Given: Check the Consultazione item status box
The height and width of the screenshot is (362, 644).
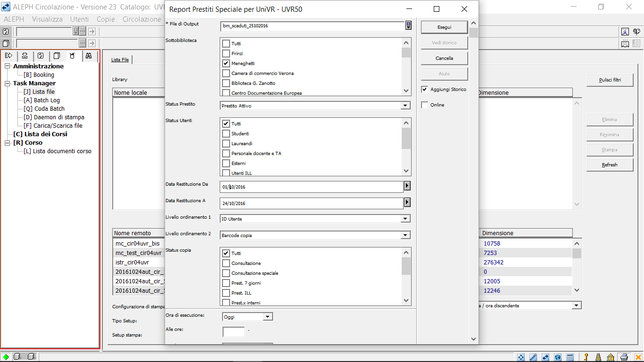Looking at the screenshot, I should (x=226, y=263).
